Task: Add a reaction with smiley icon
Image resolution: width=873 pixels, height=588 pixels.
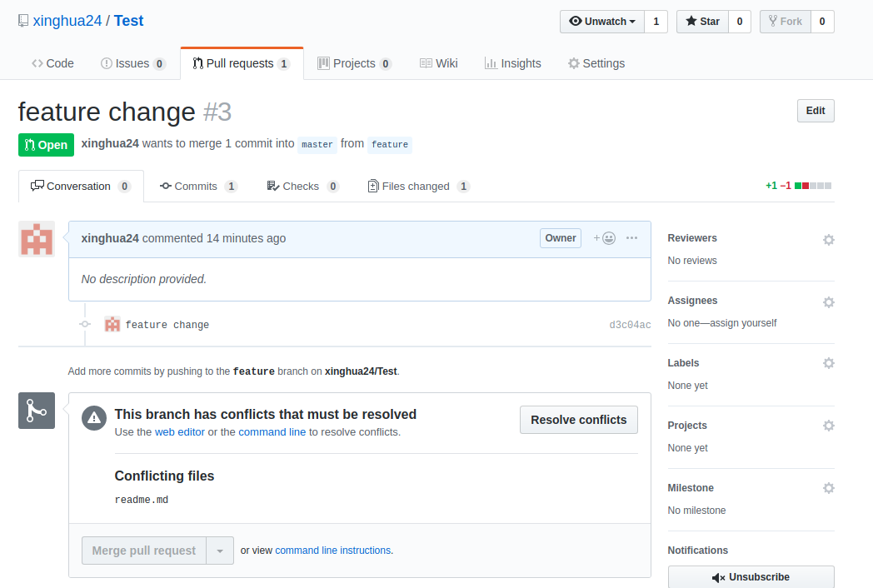Action: coord(605,238)
